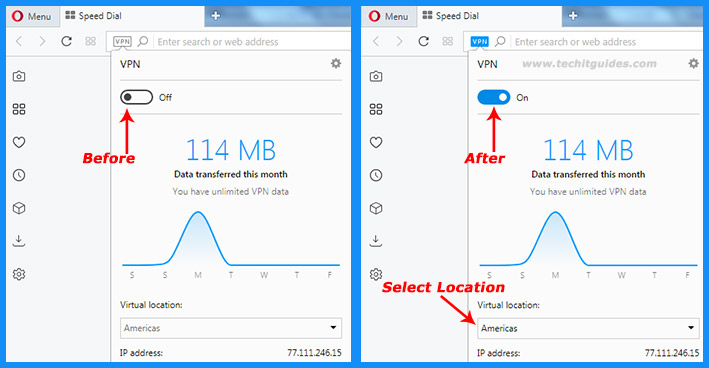
Task: Open Speed Dial in right window sidebar
Action: tap(376, 109)
